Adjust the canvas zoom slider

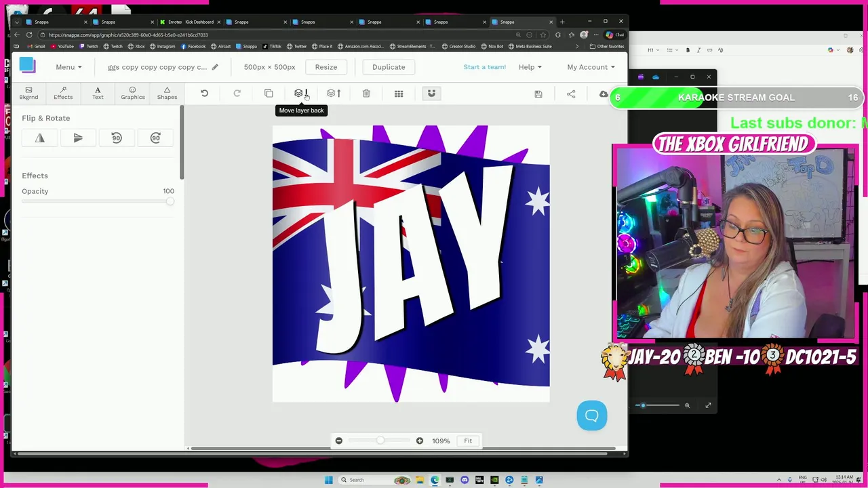[x=380, y=441]
